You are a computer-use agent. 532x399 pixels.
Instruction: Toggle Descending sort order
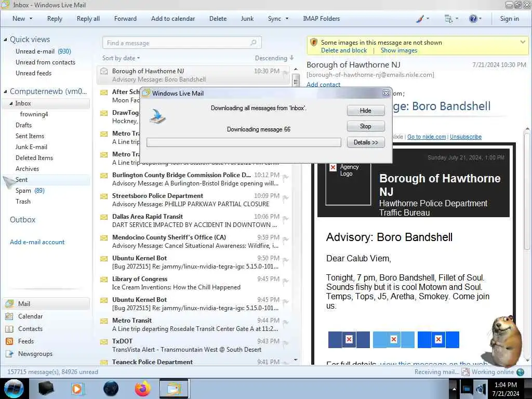274,58
